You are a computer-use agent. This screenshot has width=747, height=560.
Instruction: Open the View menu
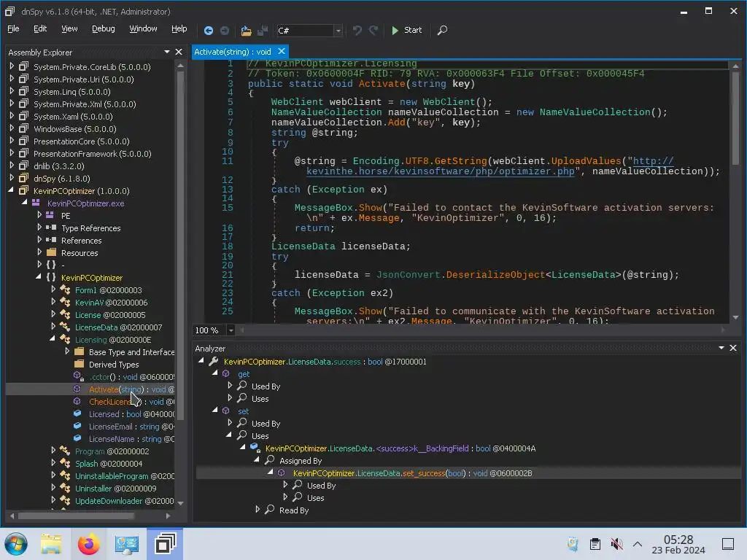[69, 28]
